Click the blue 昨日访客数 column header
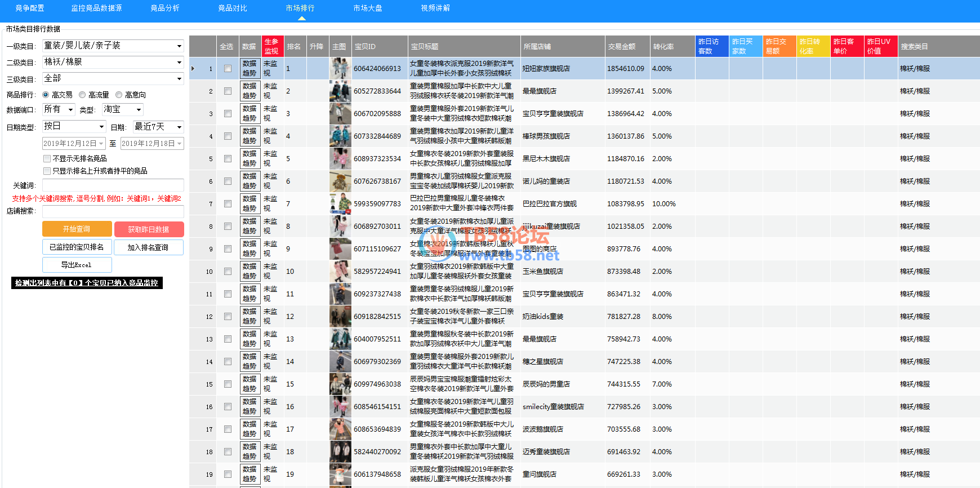This screenshot has width=980, height=488. pyautogui.click(x=711, y=46)
